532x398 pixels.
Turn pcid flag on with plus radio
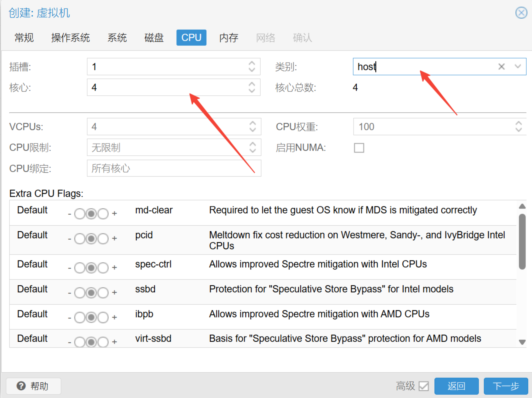pyautogui.click(x=103, y=239)
